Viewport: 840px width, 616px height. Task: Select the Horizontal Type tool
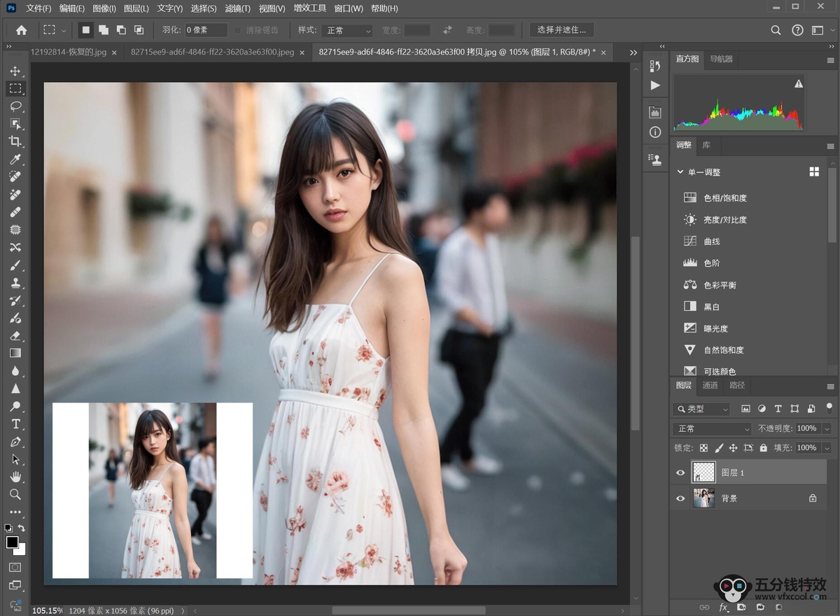coord(15,424)
